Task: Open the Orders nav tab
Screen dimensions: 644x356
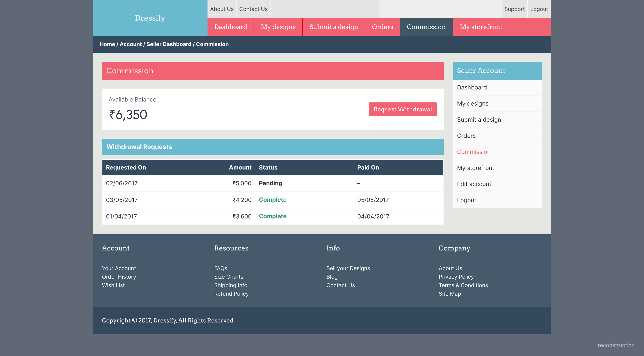Action: coord(382,27)
